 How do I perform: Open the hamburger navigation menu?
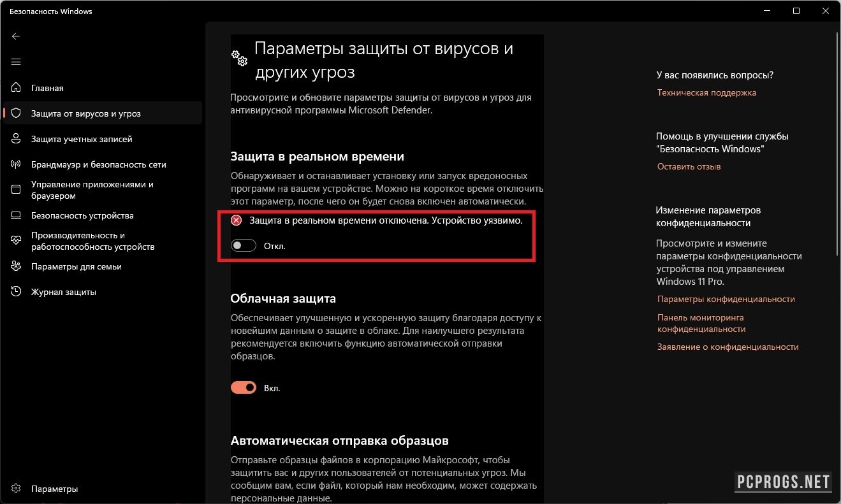[x=16, y=62]
